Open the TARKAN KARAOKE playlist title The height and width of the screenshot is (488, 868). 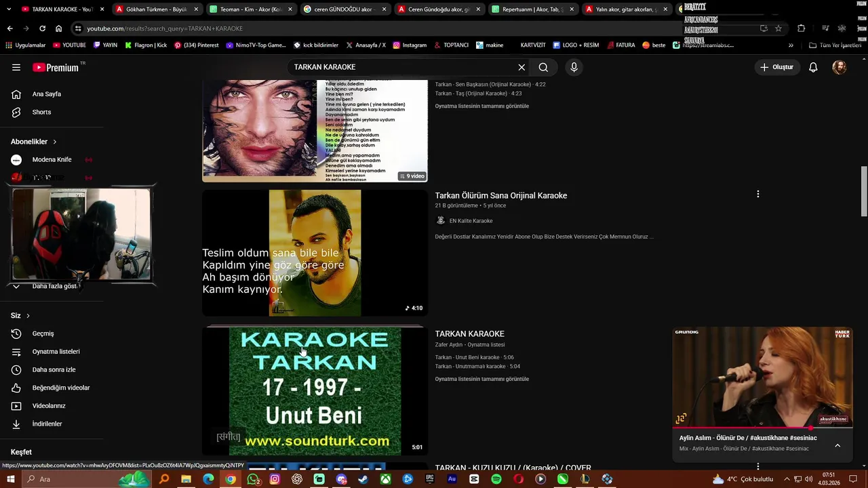[x=469, y=334]
